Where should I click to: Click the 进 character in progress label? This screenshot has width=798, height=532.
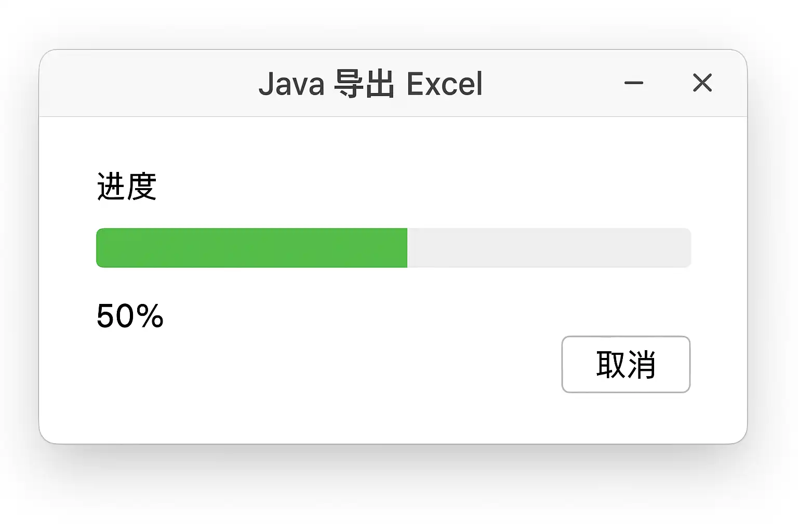(x=112, y=187)
